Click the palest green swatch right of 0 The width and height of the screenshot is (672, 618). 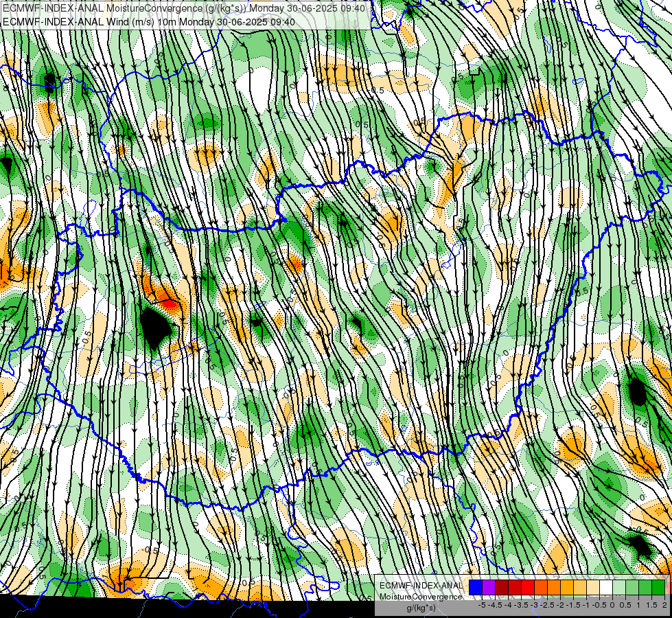coord(619,587)
